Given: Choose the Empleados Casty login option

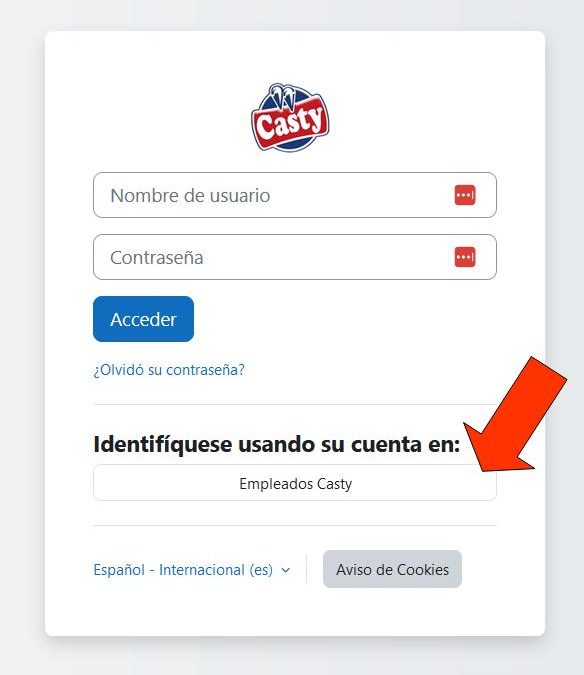Looking at the screenshot, I should tap(295, 483).
